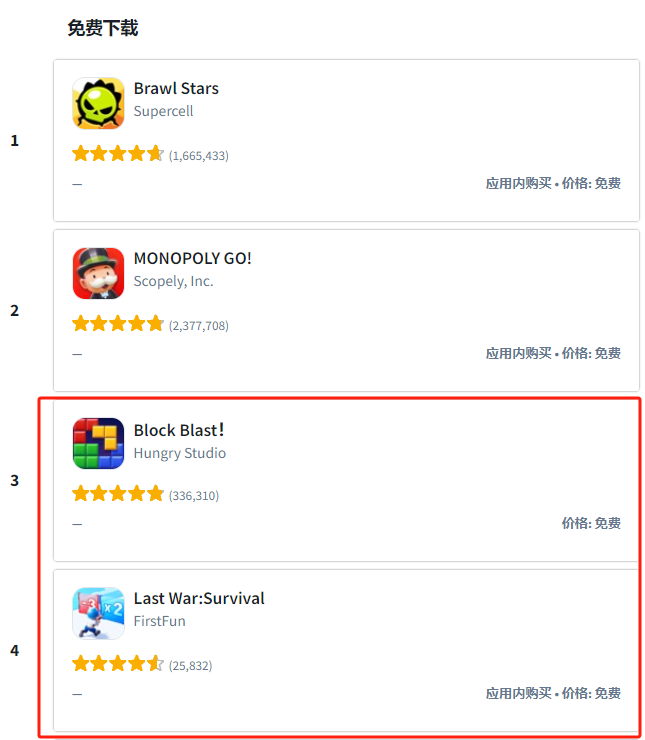Open the MONOPOLY GO! title link
The width and height of the screenshot is (645, 740).
[193, 259]
